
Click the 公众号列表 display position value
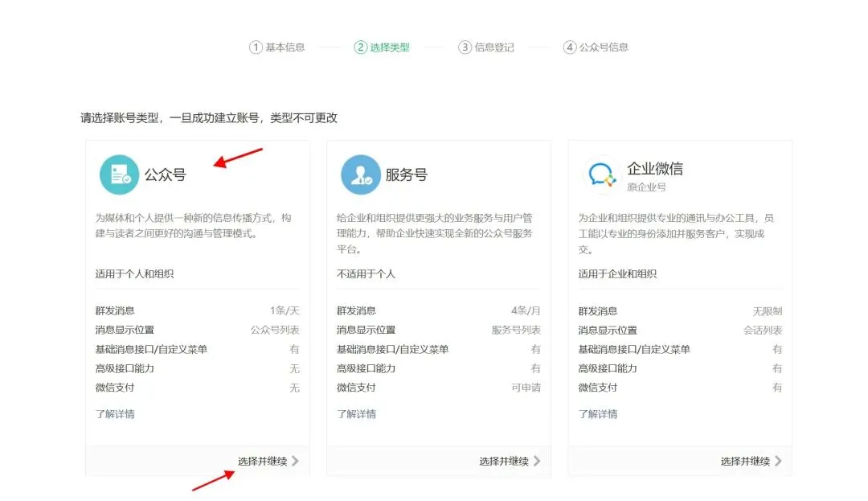275,330
